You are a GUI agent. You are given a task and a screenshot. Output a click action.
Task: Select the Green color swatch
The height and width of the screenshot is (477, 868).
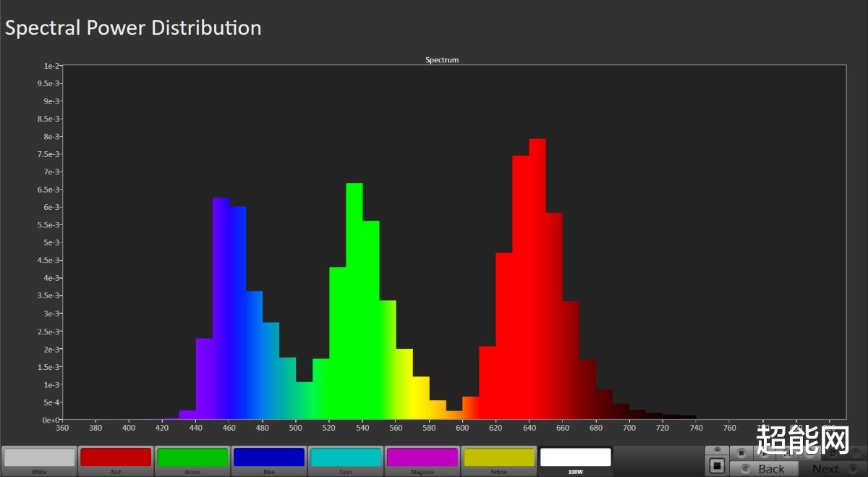coord(192,461)
